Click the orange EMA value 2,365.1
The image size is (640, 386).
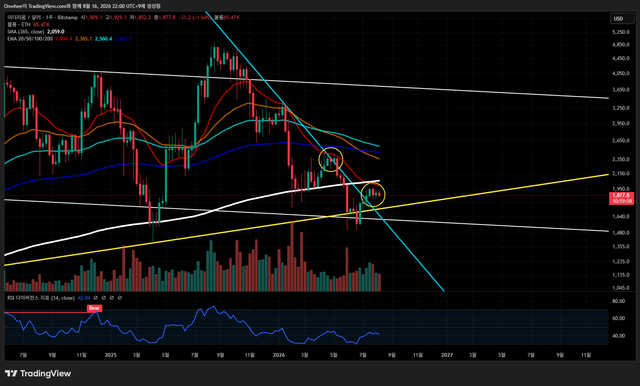(84, 38)
